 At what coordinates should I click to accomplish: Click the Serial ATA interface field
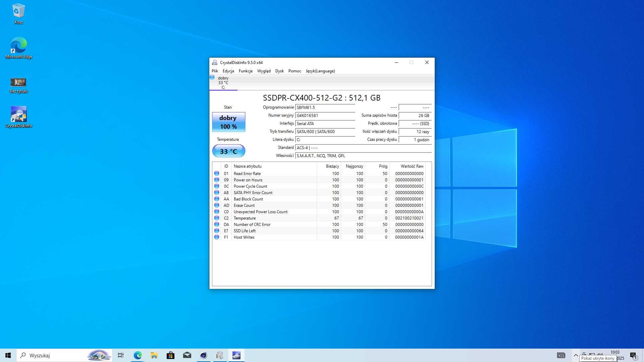325,124
